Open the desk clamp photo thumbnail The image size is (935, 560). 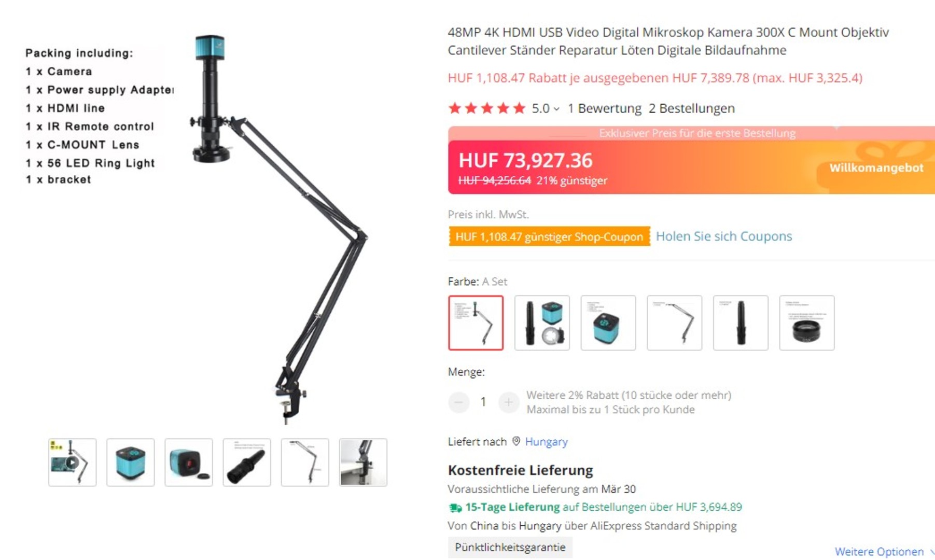[363, 462]
